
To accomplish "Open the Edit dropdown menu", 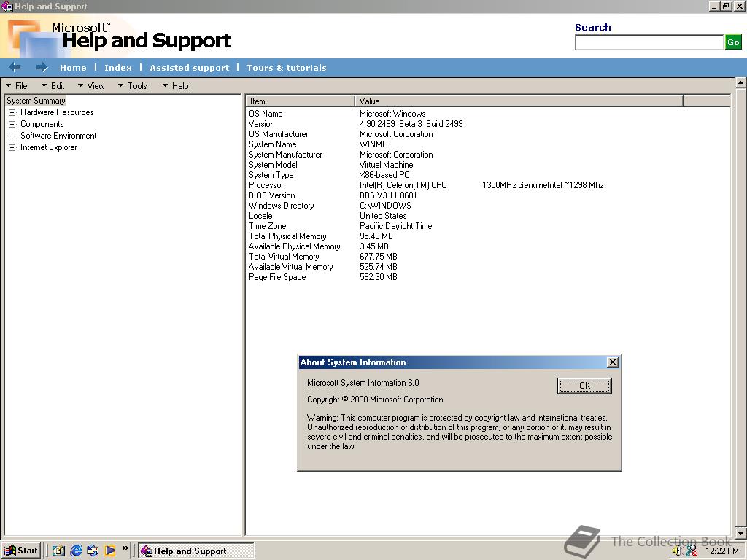I will coord(53,86).
